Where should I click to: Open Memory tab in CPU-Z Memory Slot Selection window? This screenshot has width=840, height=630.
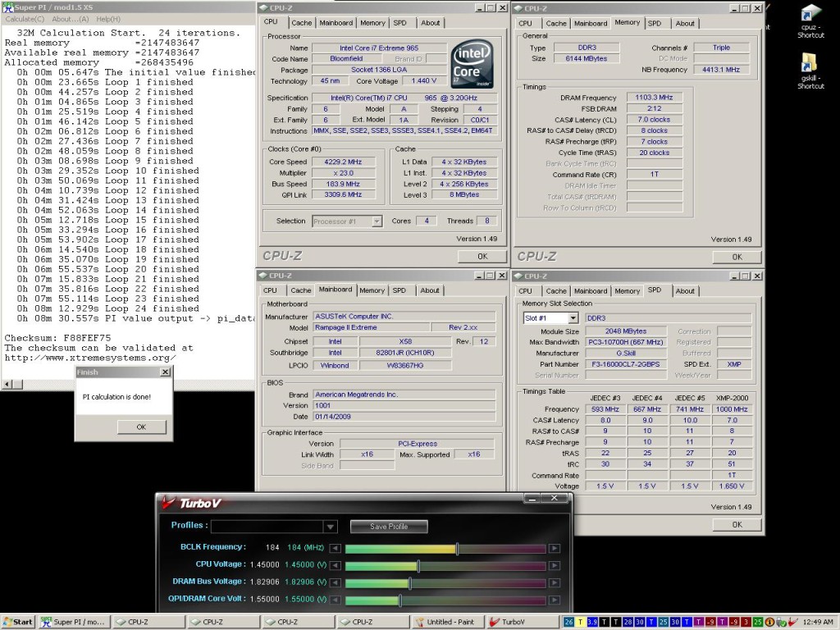point(627,291)
